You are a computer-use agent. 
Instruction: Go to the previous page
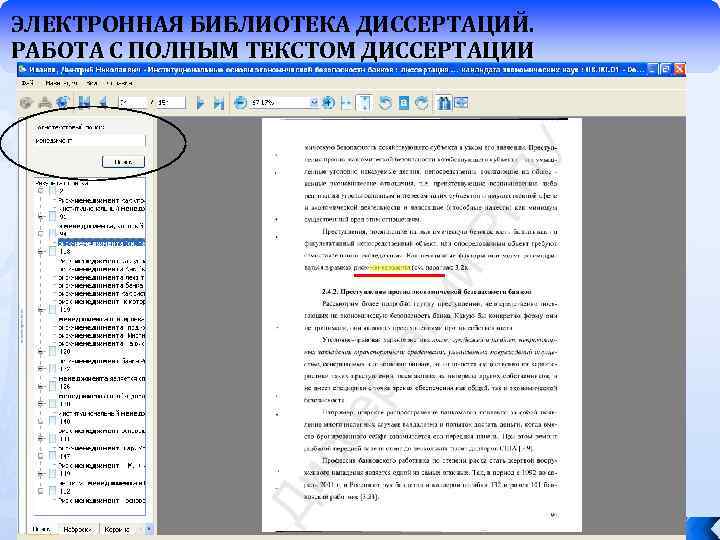(103, 102)
